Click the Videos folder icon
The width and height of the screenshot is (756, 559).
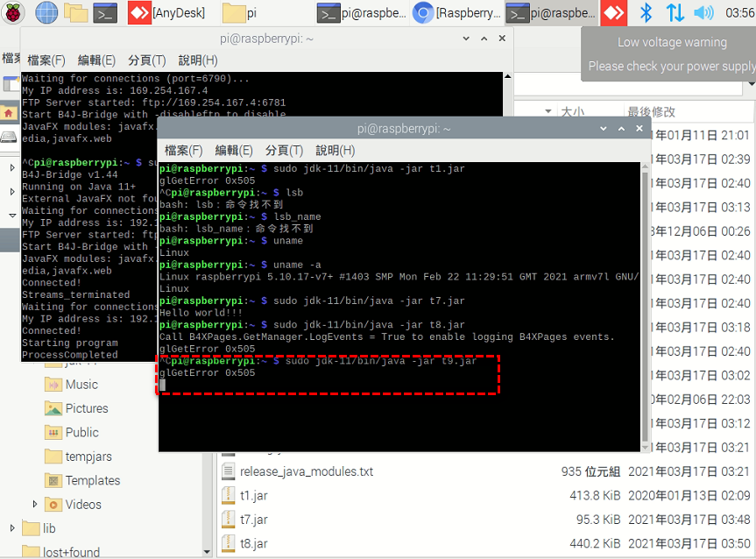(x=53, y=505)
